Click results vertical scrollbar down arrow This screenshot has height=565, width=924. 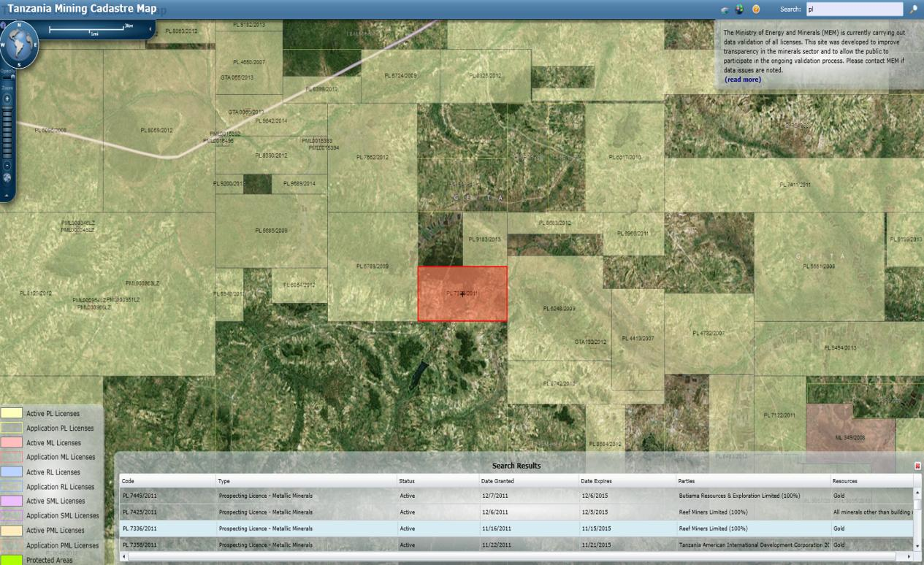coord(917,545)
